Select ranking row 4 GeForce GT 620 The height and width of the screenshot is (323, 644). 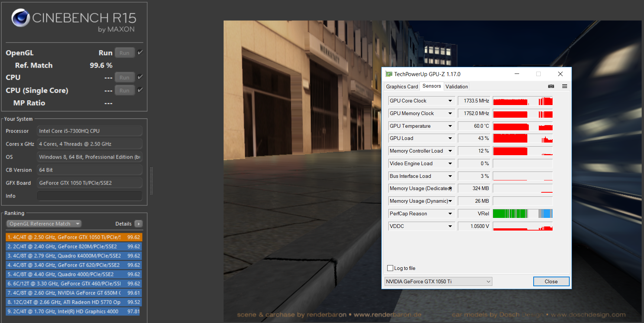click(x=74, y=265)
